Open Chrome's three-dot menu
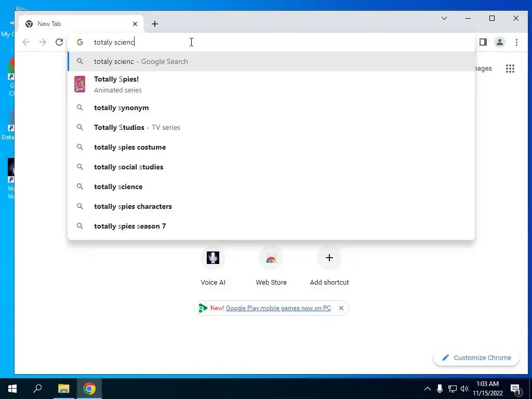Viewport: 532px width, 399px height. point(516,42)
